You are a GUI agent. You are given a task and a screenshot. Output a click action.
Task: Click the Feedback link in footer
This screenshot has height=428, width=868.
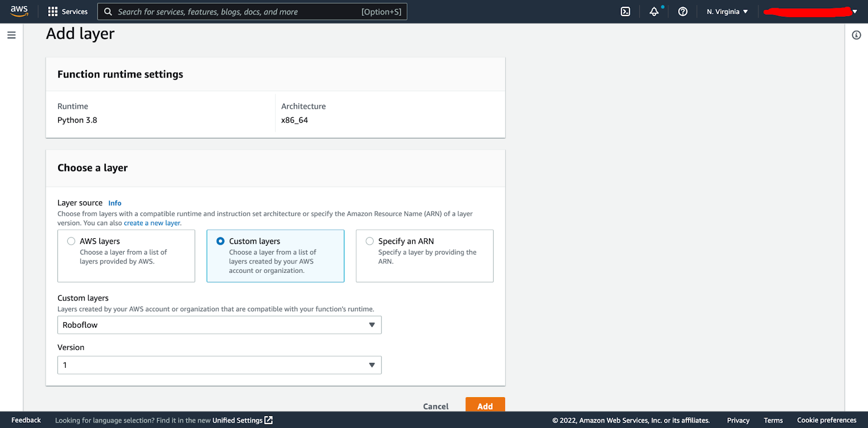[26, 420]
